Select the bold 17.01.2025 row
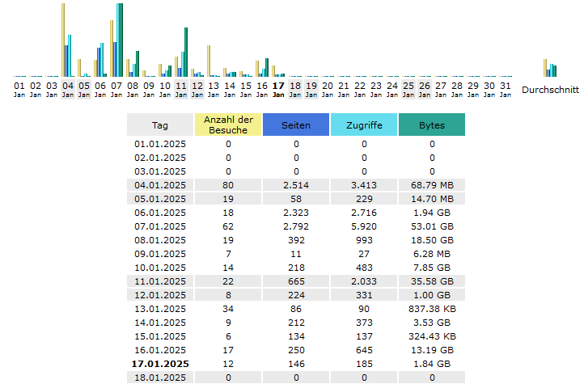 296,364
